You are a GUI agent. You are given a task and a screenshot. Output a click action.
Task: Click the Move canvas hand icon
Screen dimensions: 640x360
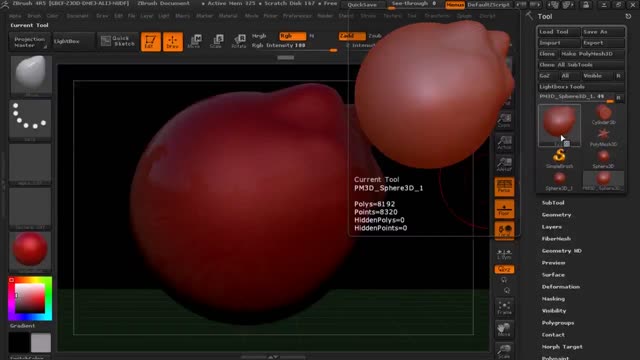click(x=504, y=329)
